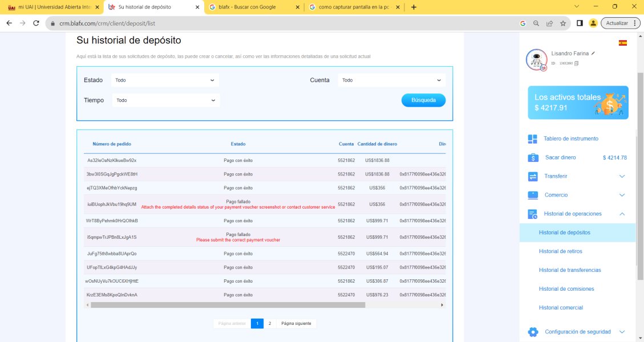
Task: Switch to the 'blafx - Buscar con Google' tab
Action: pyautogui.click(x=253, y=7)
